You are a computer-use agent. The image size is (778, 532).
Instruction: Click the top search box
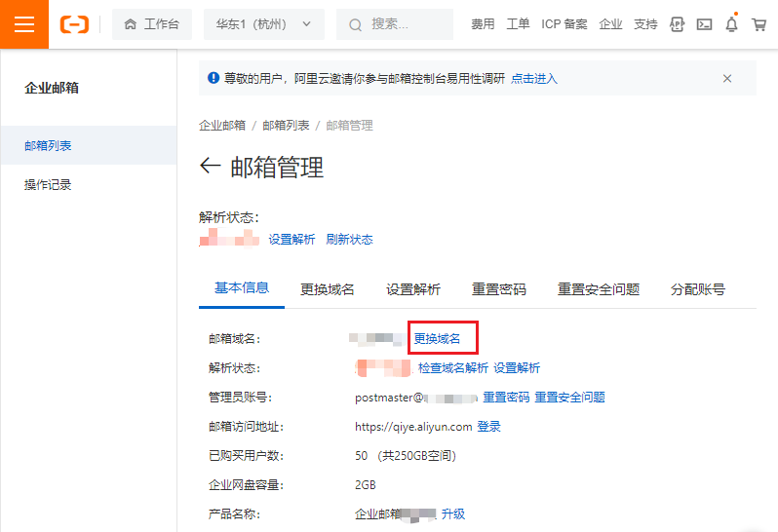point(395,24)
